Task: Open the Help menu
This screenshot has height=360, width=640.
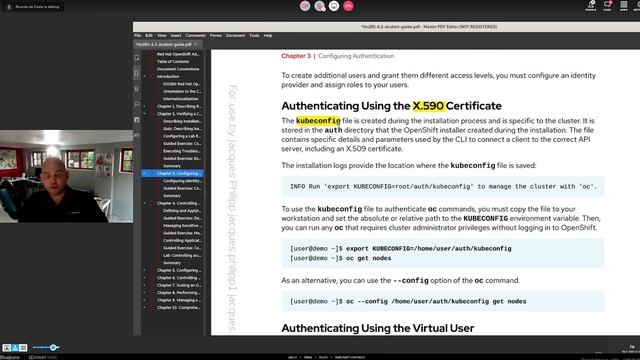Action: [x=268, y=36]
